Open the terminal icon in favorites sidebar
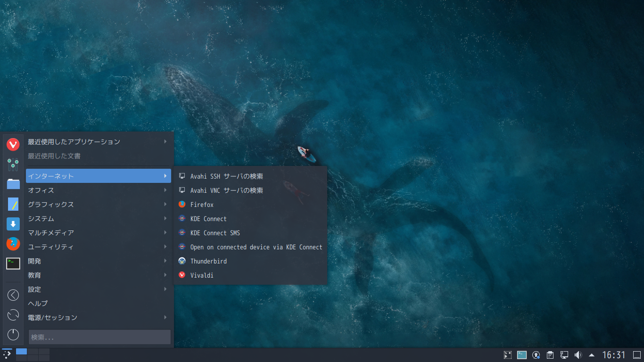This screenshot has height=362, width=644. 13,263
